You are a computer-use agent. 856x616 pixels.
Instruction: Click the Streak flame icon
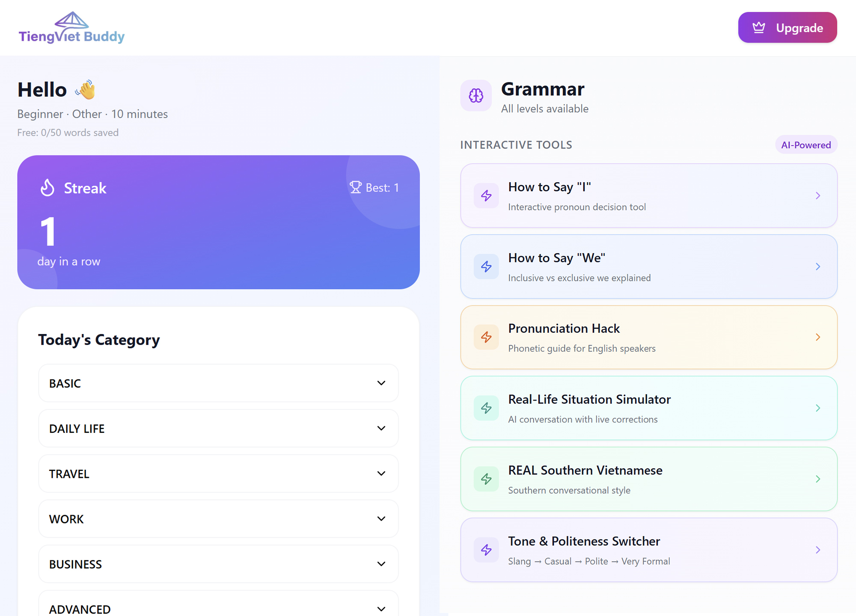pos(48,188)
